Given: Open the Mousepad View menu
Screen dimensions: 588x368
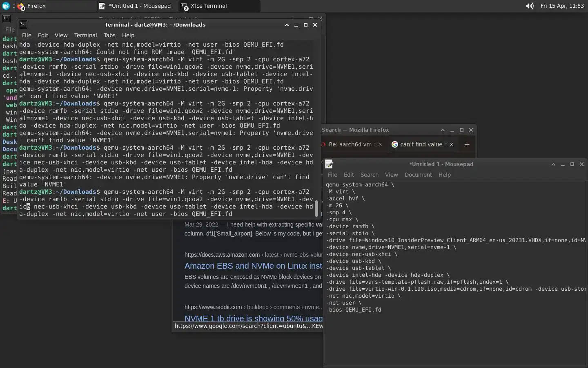Looking at the screenshot, I should click(x=391, y=175).
